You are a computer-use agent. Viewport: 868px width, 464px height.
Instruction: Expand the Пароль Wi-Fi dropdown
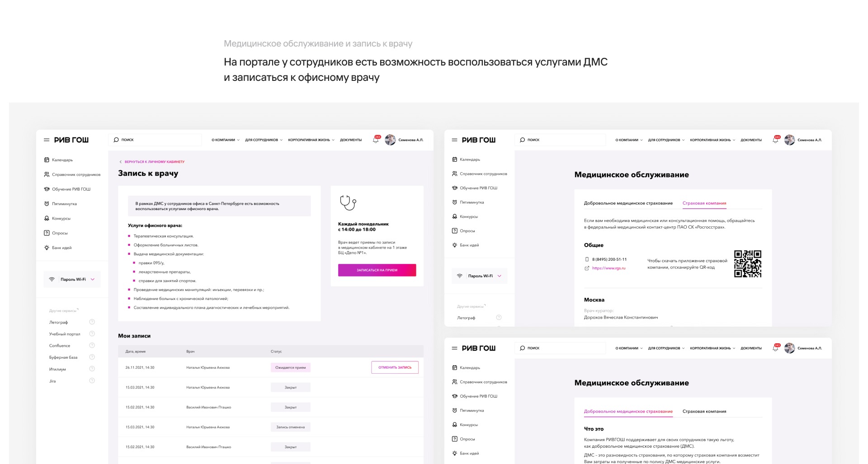(x=93, y=279)
